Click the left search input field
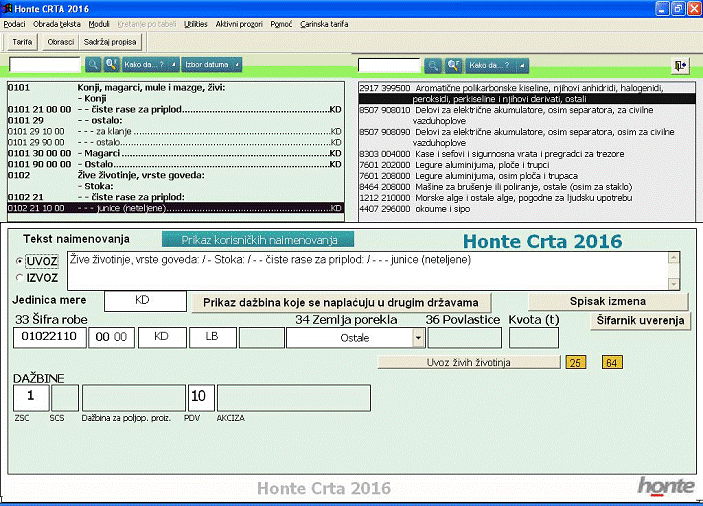The height and width of the screenshot is (506, 703). [x=44, y=65]
